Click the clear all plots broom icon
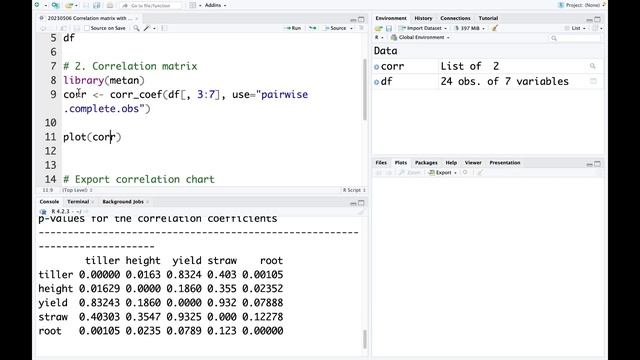Screen dimensions: 640x360 click(480, 173)
